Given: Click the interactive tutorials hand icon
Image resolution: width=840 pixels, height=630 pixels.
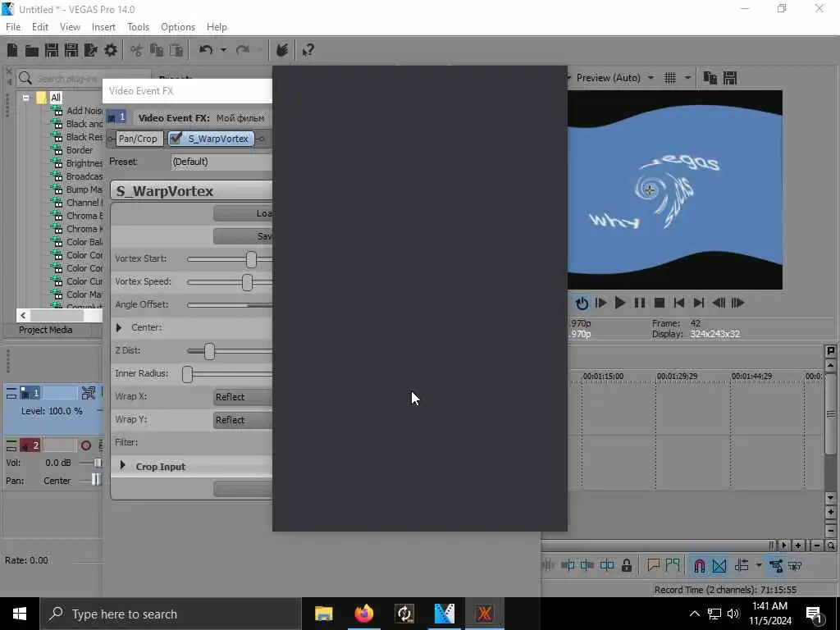Looking at the screenshot, I should click(282, 50).
